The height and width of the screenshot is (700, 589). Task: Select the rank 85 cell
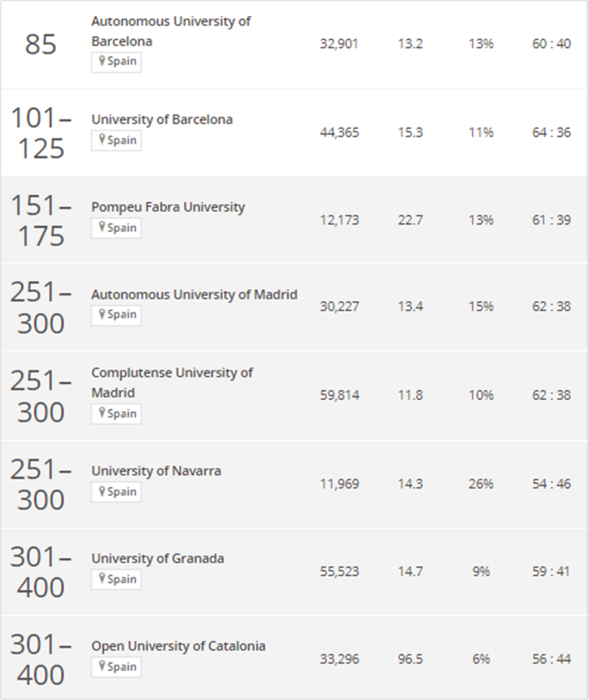(x=41, y=44)
